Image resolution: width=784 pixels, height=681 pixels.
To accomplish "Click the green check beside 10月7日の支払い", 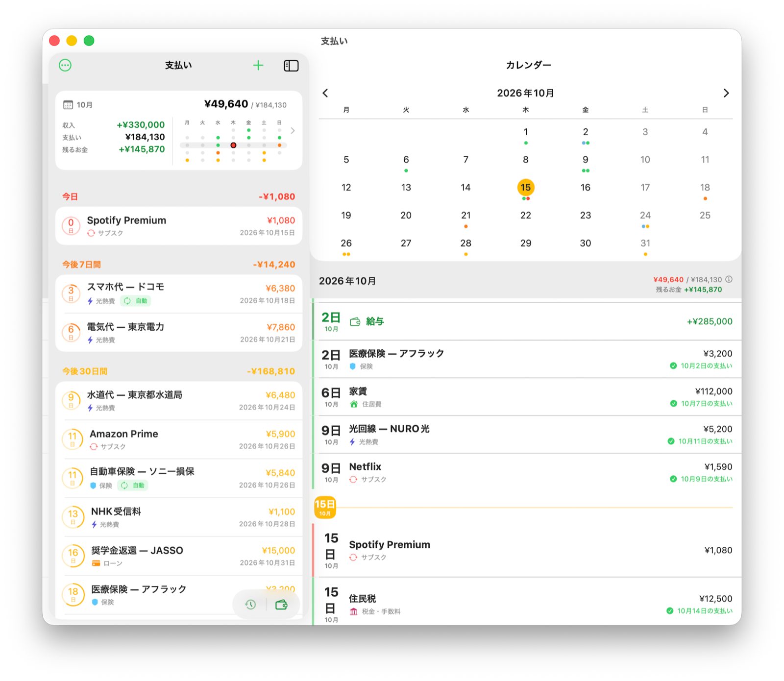I will (x=674, y=403).
